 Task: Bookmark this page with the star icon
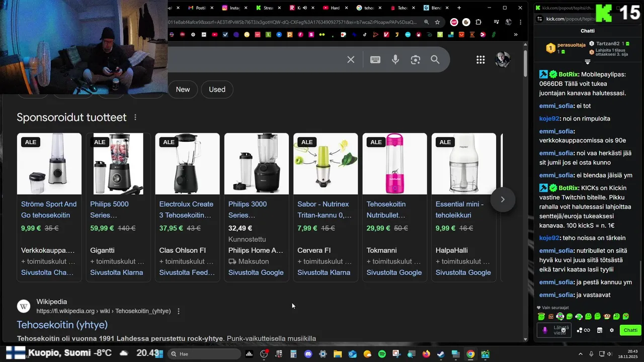437,22
